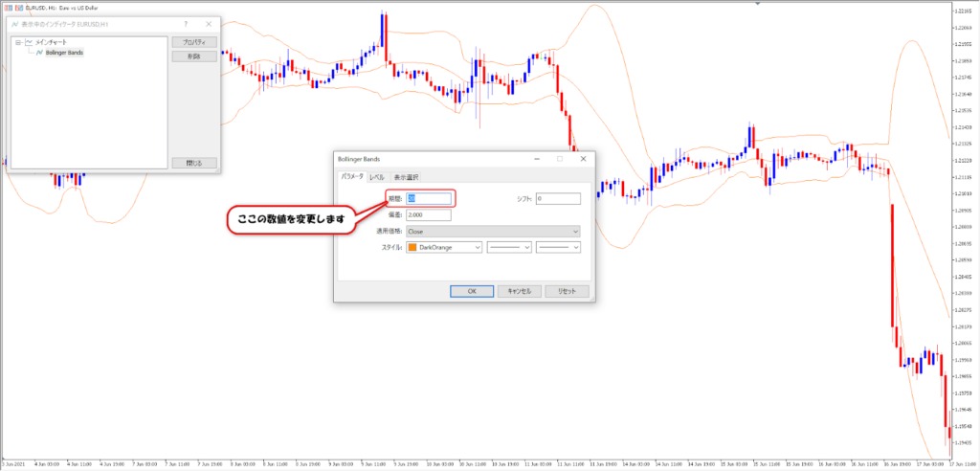This screenshot has width=980, height=471.
Task: Click the プロパティ button in indicator list
Action: coord(194,42)
